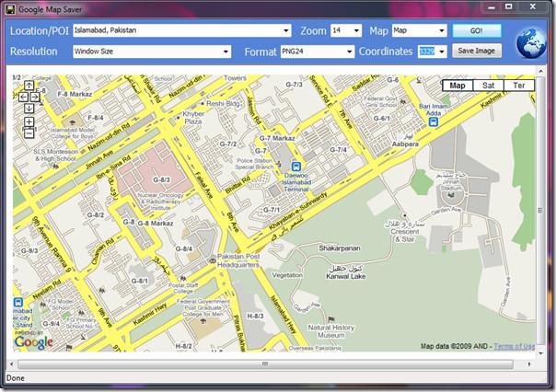Viewport: 556px width, 392px height.
Task: Open the Location/POI dropdown arrow
Action: (x=285, y=31)
